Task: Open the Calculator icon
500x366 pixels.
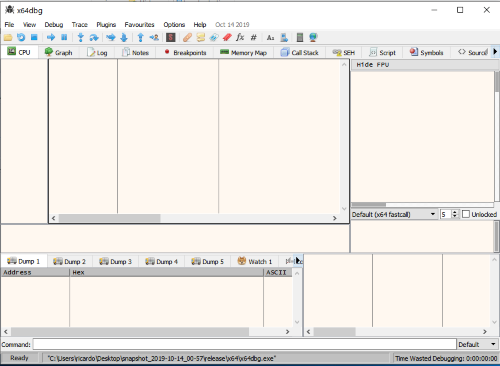Action: [x=300, y=37]
